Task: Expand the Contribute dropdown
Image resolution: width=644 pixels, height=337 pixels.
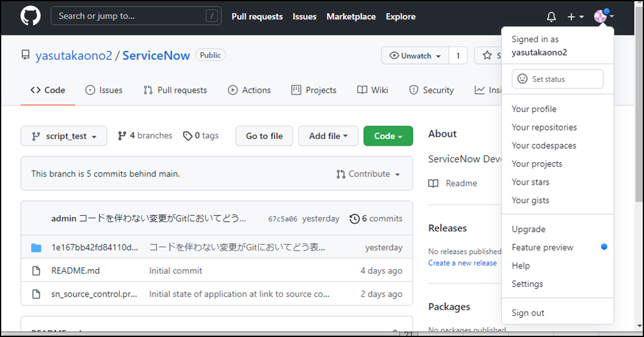Action: pyautogui.click(x=368, y=174)
